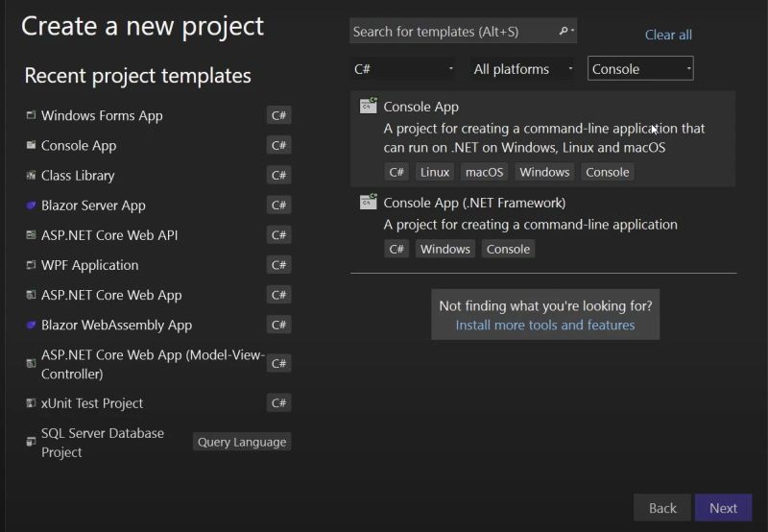Click C# tag beside xUnit Test Project
The height and width of the screenshot is (532, 768).
[278, 403]
